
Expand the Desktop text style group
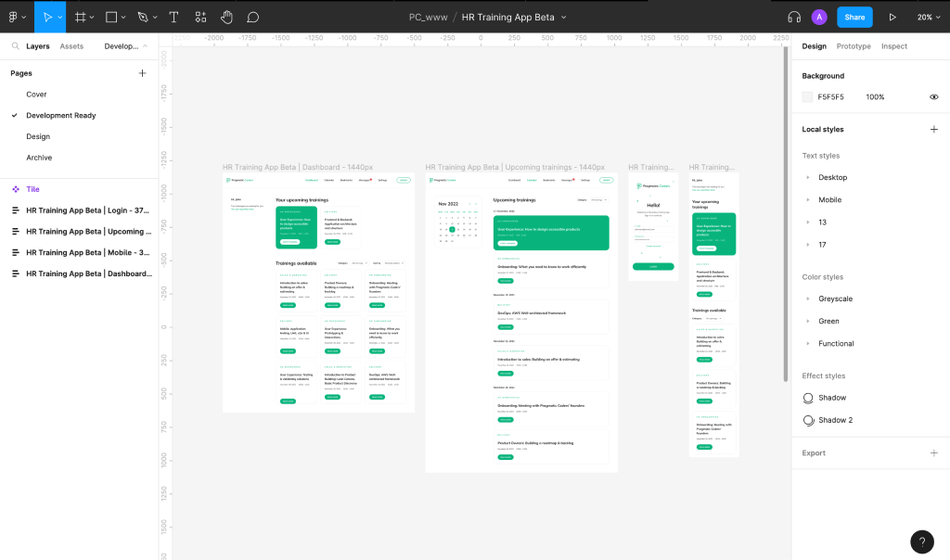pos(809,177)
